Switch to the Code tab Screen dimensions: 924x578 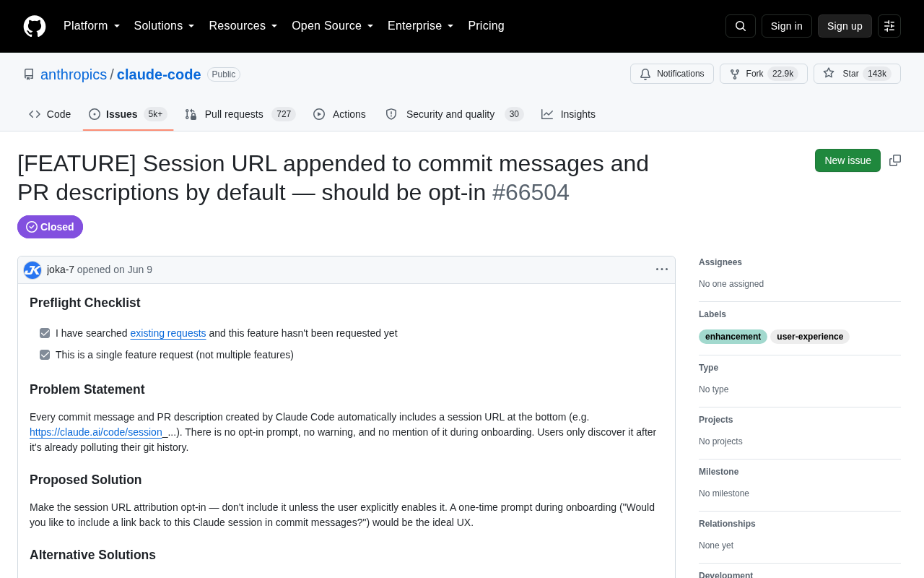pos(50,114)
